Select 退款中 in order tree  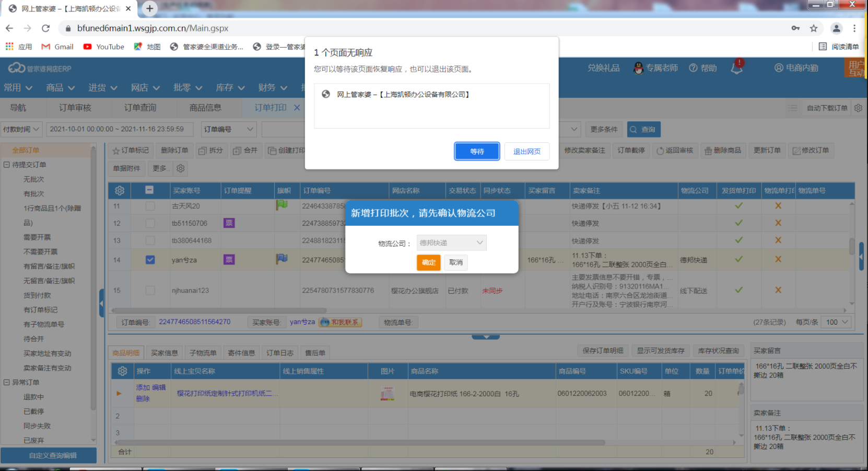[x=33, y=397]
